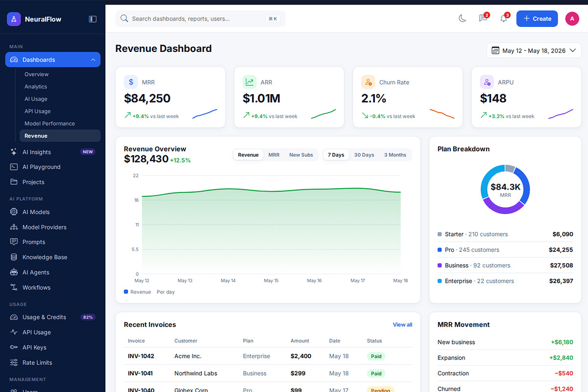Click the Paid status for INV-1042
Viewport: 588px width, 392px height.
tap(376, 356)
